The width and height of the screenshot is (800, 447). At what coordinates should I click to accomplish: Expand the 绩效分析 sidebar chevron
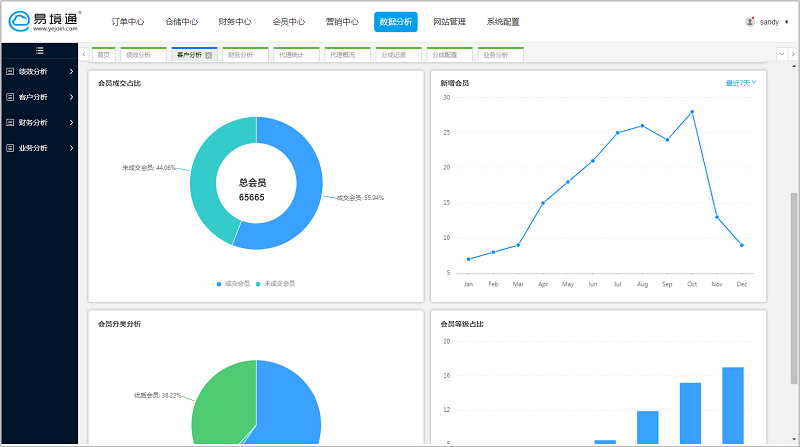[71, 72]
